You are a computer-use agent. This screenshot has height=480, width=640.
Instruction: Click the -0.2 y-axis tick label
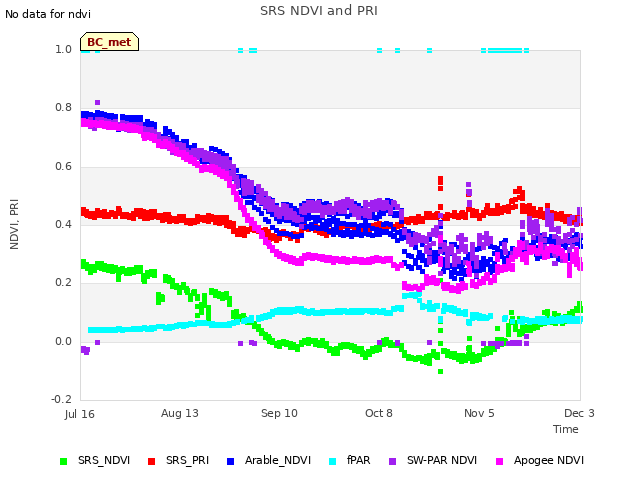[61, 399]
